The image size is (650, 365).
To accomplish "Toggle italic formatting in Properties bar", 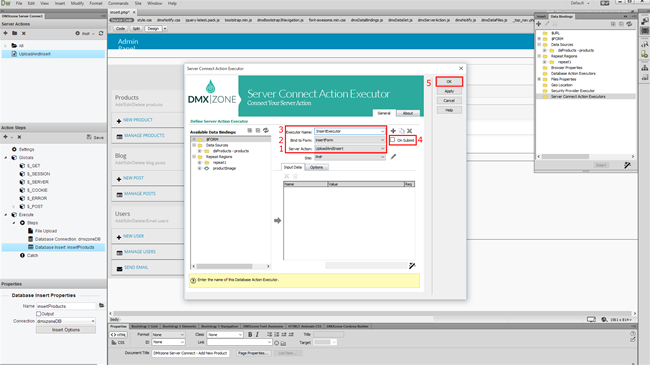I will click(257, 334).
